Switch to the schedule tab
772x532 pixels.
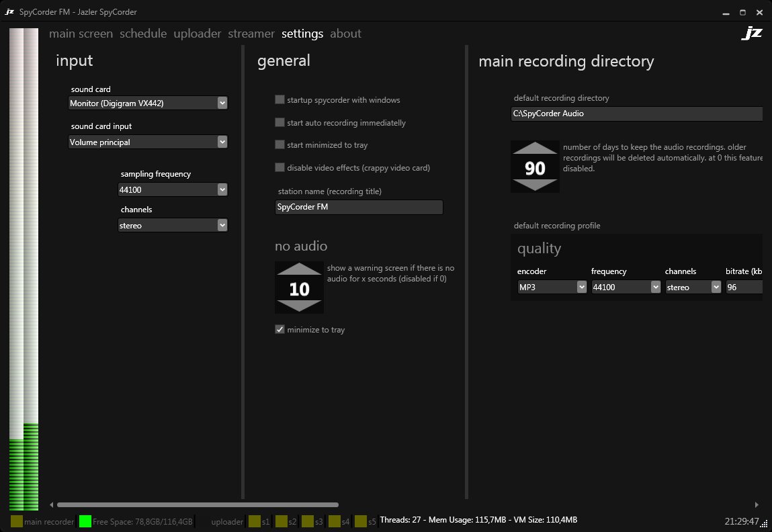click(x=143, y=34)
